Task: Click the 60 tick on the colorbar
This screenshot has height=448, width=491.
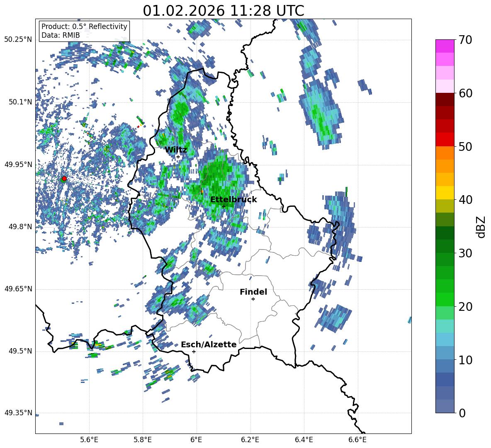Action: [465, 93]
